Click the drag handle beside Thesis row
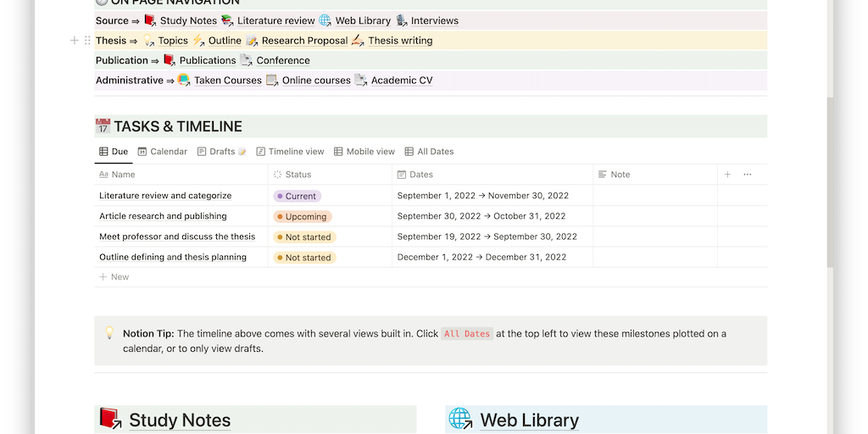 (x=87, y=41)
